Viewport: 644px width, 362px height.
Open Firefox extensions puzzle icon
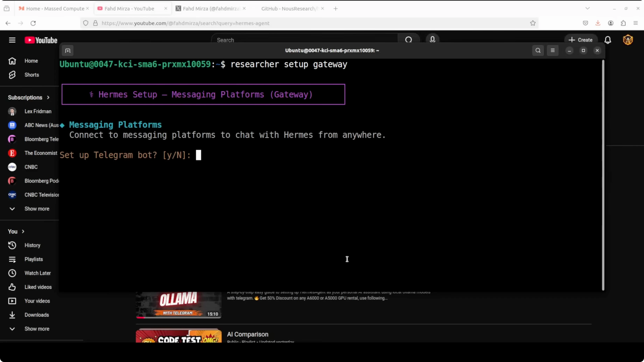[x=623, y=23]
